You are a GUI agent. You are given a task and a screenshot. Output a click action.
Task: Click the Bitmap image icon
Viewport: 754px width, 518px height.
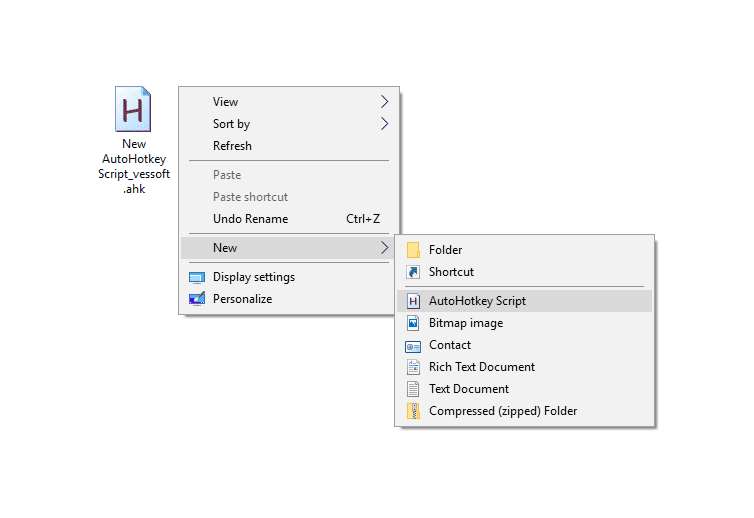point(413,323)
